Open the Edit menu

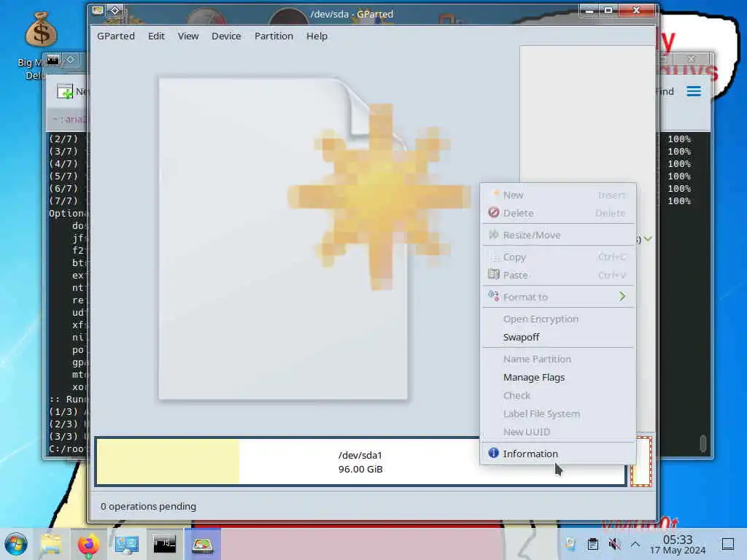click(156, 36)
